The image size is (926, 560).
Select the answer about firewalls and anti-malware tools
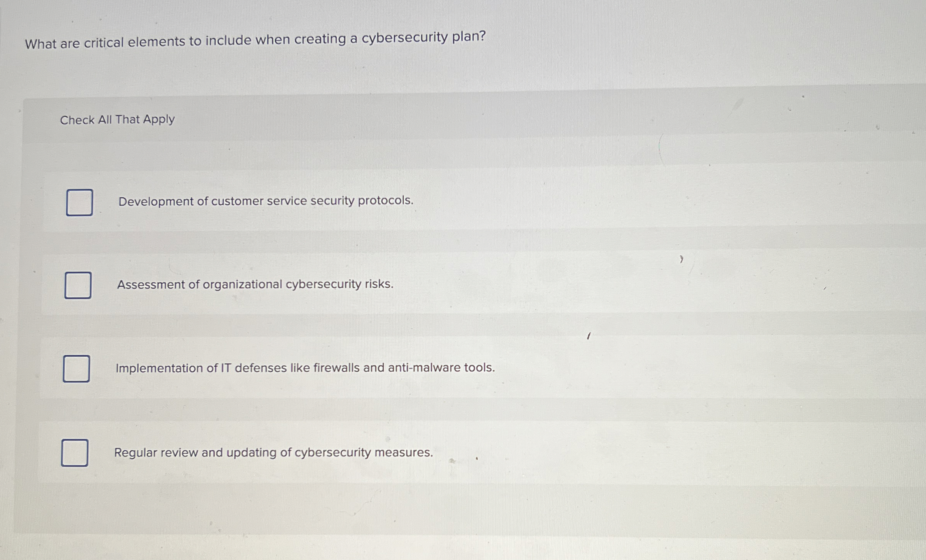pyautogui.click(x=76, y=369)
